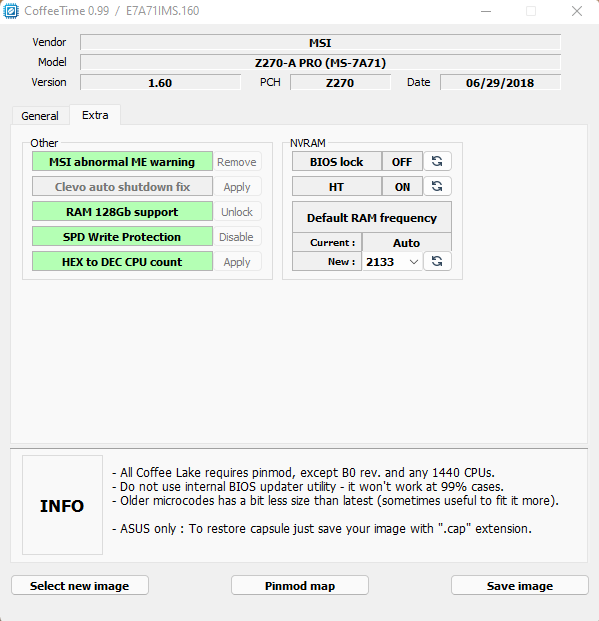
Task: Click the CoffeeTime app icon in title bar
Action: click(11, 11)
